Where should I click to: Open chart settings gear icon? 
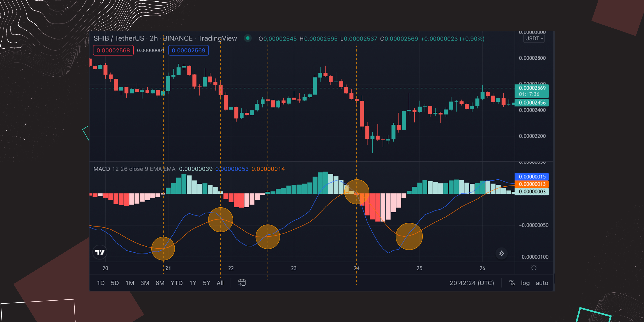coord(534,268)
